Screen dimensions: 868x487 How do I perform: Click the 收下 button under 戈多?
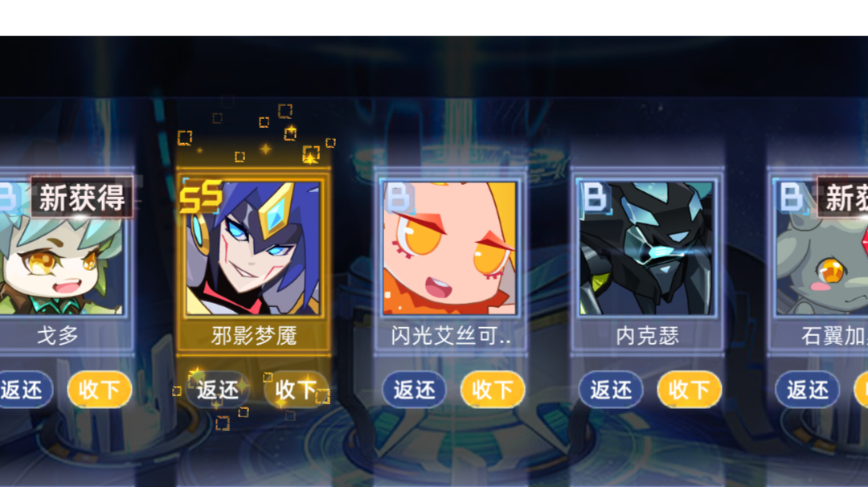pyautogui.click(x=100, y=390)
